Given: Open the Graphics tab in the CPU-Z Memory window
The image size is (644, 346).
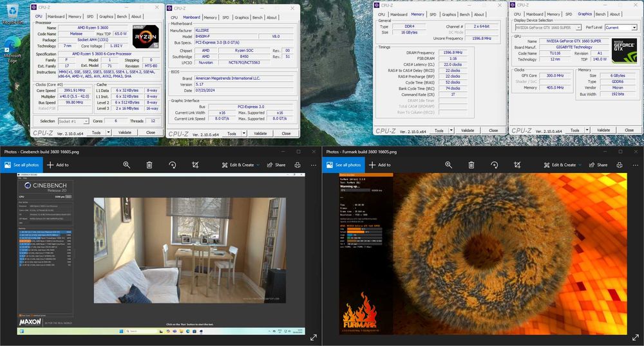Looking at the screenshot, I should (x=449, y=14).
